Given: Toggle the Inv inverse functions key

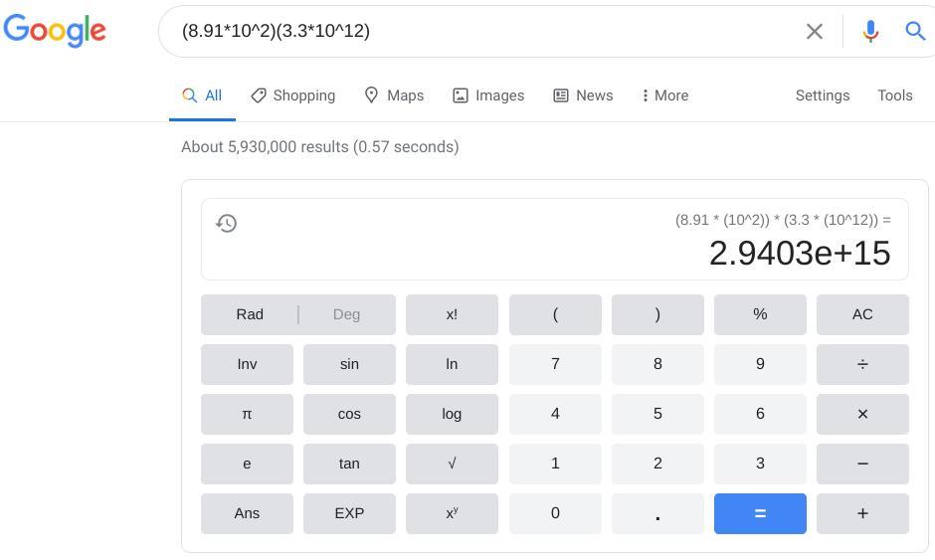Looking at the screenshot, I should click(x=247, y=364).
